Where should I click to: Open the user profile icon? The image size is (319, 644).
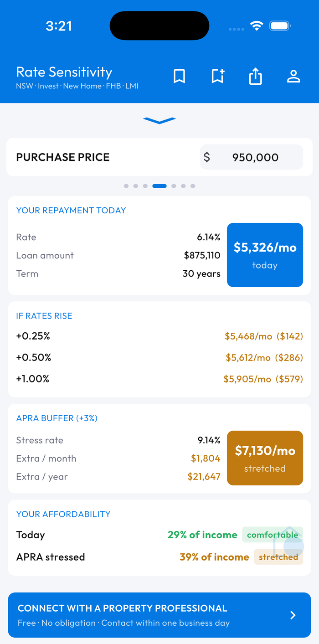tap(293, 76)
